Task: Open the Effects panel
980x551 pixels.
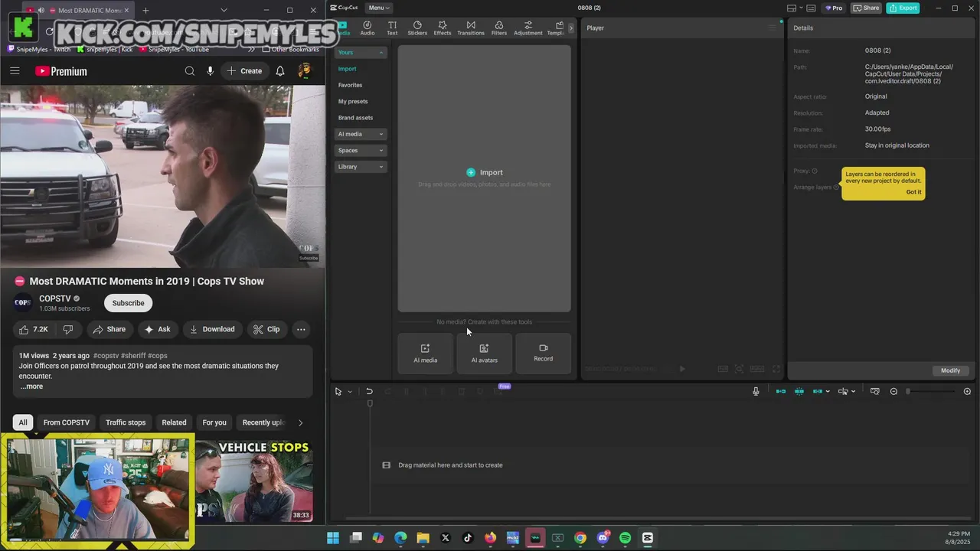Action: (x=443, y=28)
